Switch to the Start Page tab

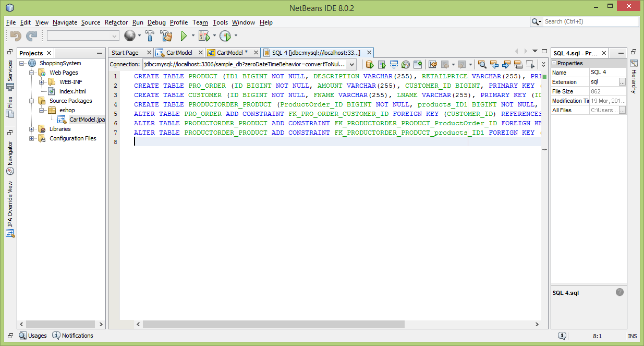125,53
